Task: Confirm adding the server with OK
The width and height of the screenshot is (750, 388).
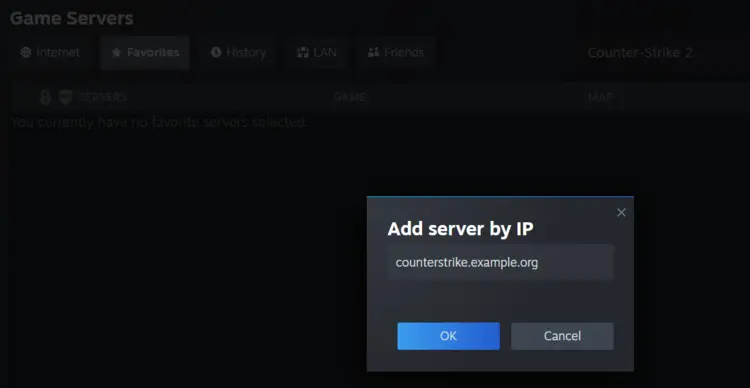Action: [x=448, y=336]
